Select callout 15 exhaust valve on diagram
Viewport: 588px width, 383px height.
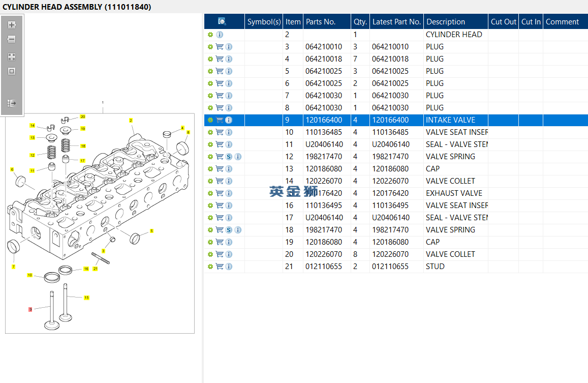[86, 298]
